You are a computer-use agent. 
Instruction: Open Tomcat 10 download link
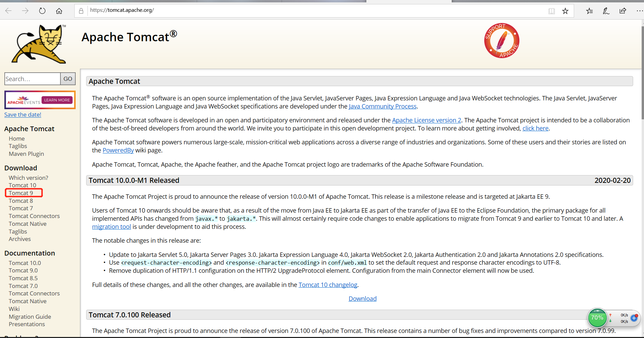(22, 185)
